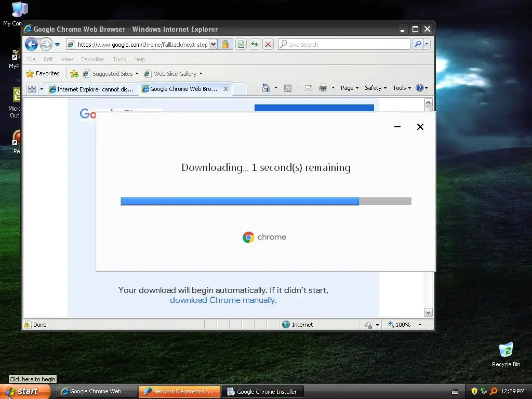Click the Internet security zone indicator

point(298,325)
